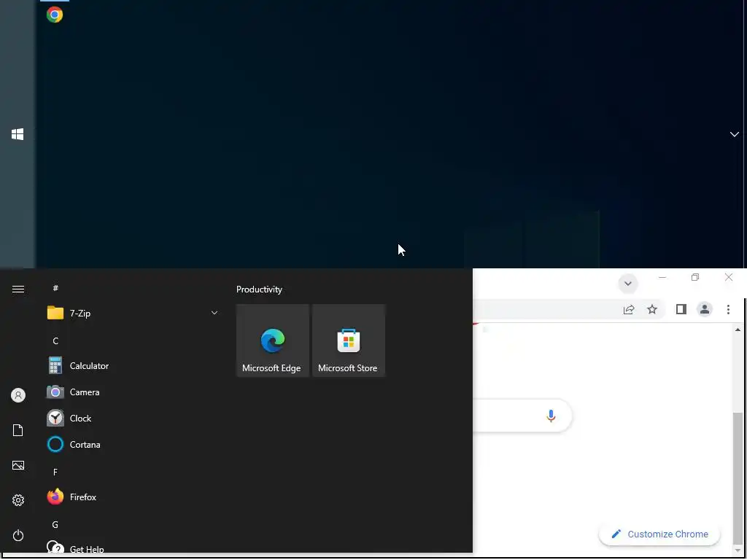Image resolution: width=747 pixels, height=560 pixels.
Task: Click Chrome scrollbar up arrow
Action: pos(738,330)
